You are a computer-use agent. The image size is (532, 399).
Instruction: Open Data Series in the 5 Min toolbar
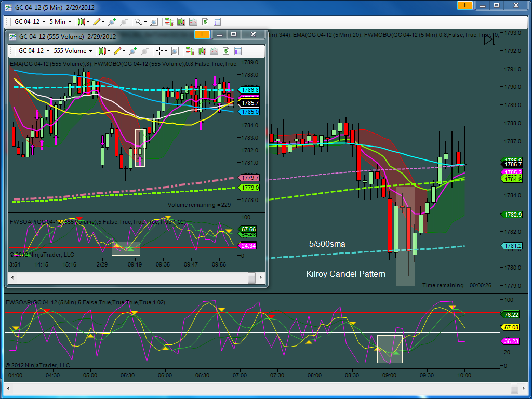click(181, 22)
